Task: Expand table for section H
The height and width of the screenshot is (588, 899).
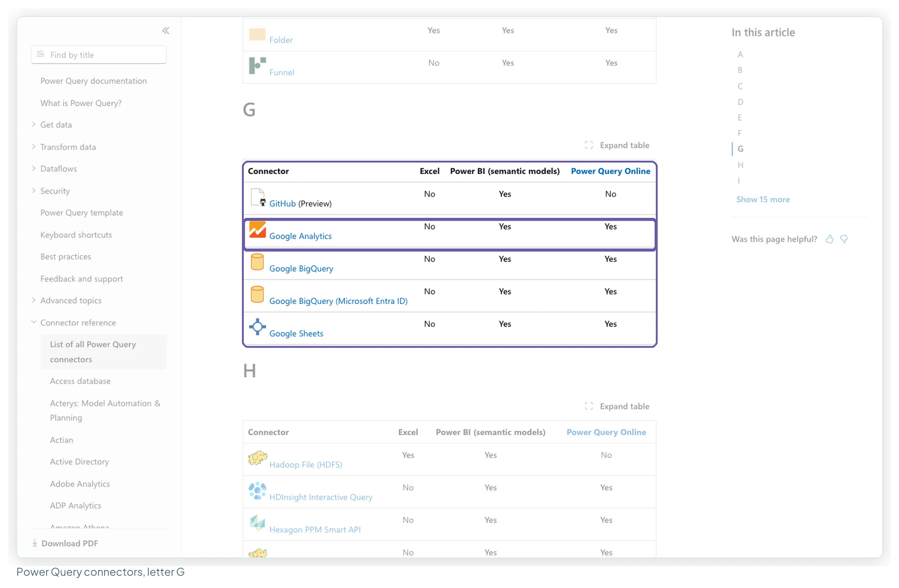Action: point(617,406)
